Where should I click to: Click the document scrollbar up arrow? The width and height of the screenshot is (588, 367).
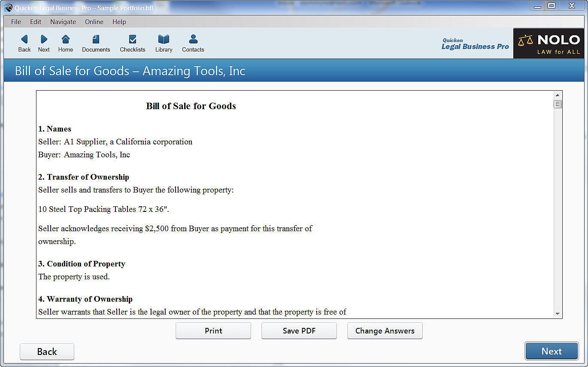pyautogui.click(x=558, y=95)
